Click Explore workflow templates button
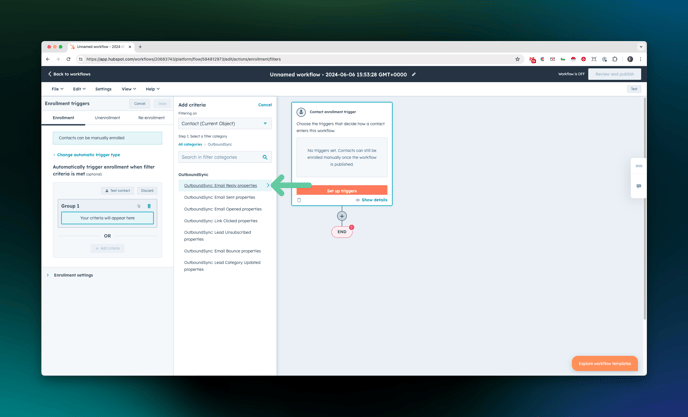 pyautogui.click(x=605, y=363)
